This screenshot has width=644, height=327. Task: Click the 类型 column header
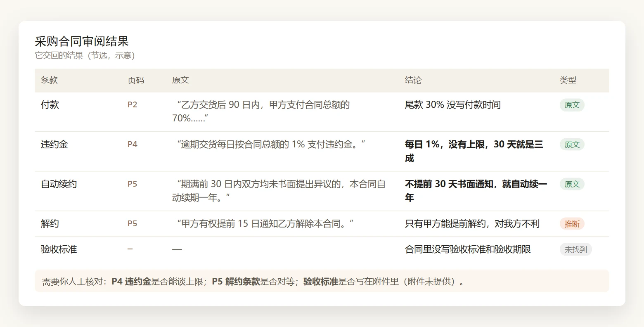[x=568, y=80]
